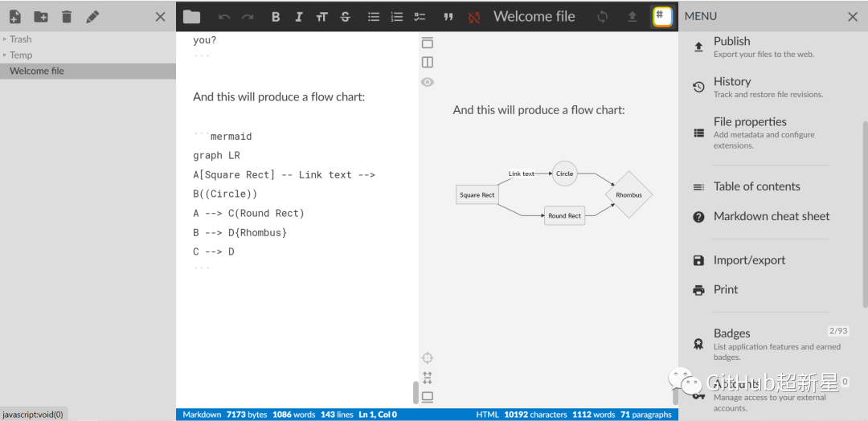Image resolution: width=868 pixels, height=421 pixels.
Task: Click the "C --> D" editor line
Action: pyautogui.click(x=214, y=251)
